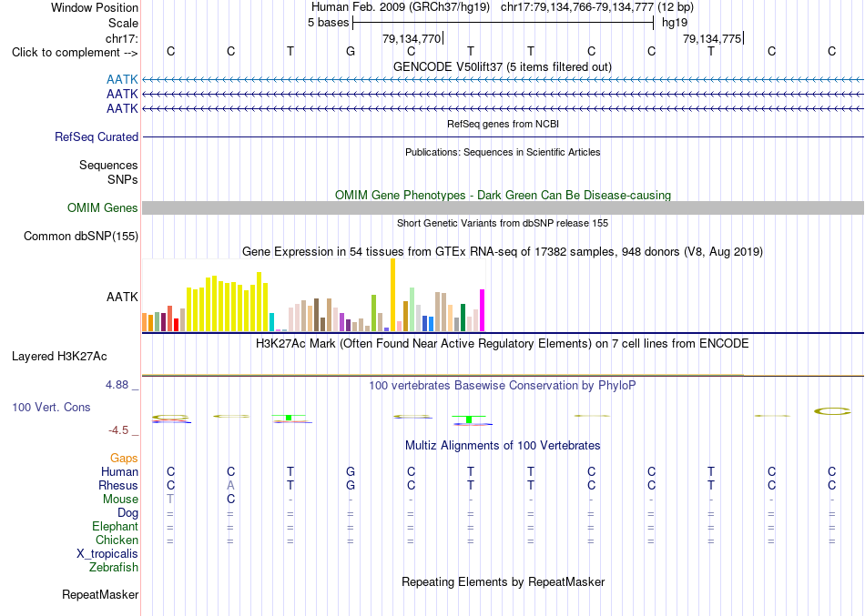Click the GTEx Gene Expression track title

(503, 251)
